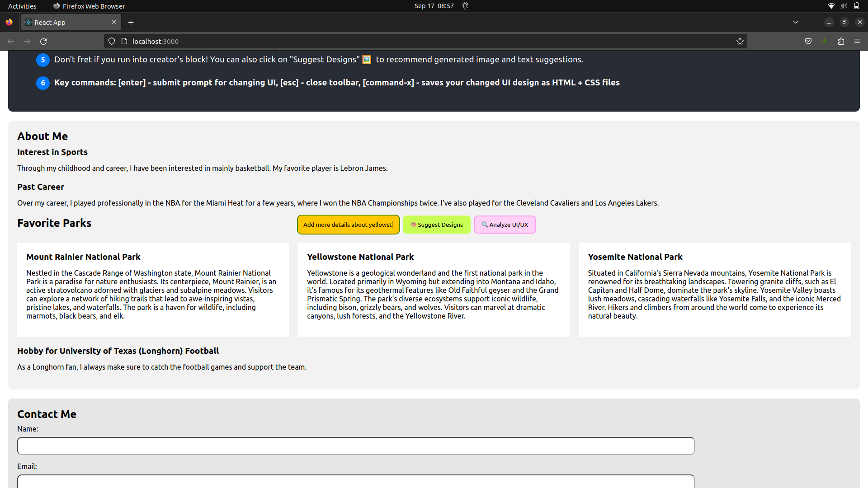Click the browser reload button
This screenshot has width=868, height=488.
[x=43, y=41]
